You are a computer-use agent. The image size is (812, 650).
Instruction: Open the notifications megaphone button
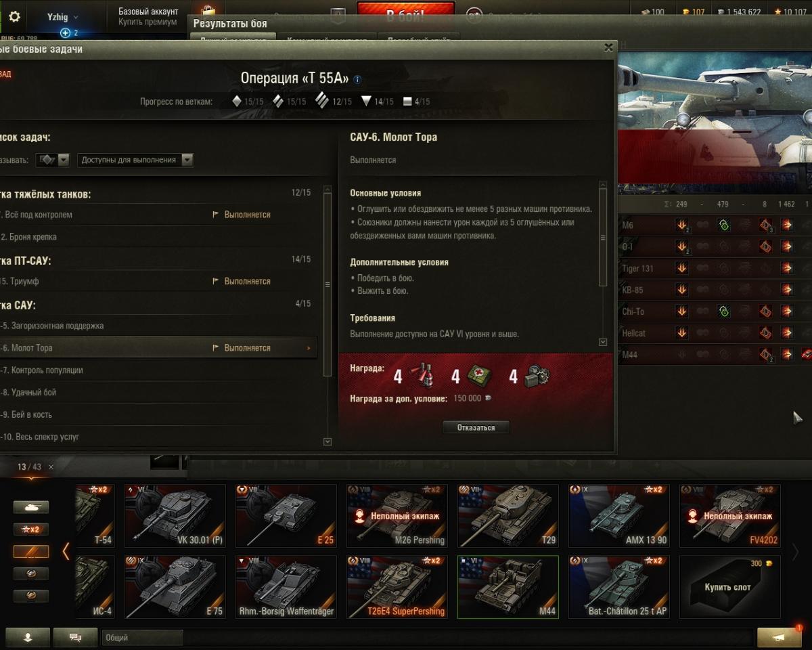[779, 637]
